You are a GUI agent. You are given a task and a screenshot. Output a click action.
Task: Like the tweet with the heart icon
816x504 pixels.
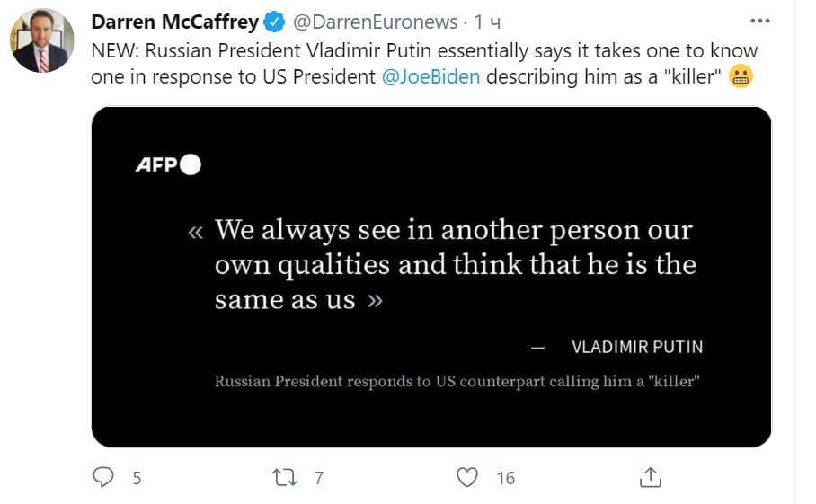click(x=467, y=477)
